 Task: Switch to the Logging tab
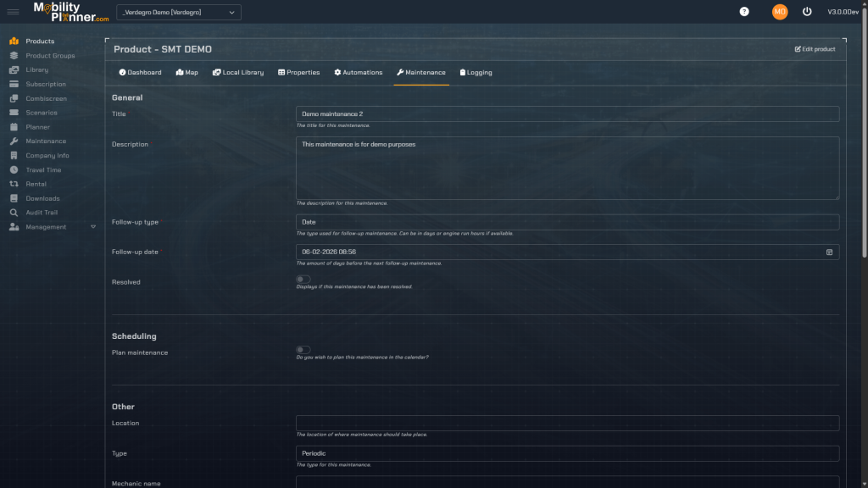pos(476,73)
